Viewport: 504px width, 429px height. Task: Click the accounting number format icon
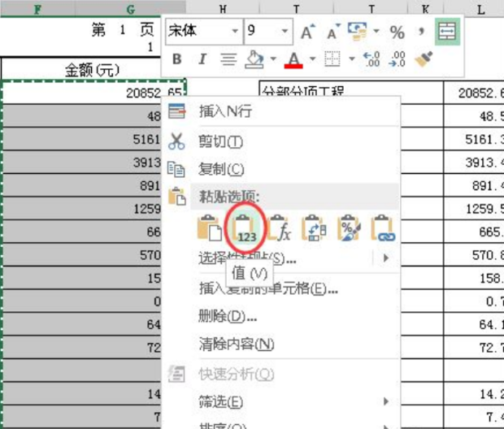(358, 32)
